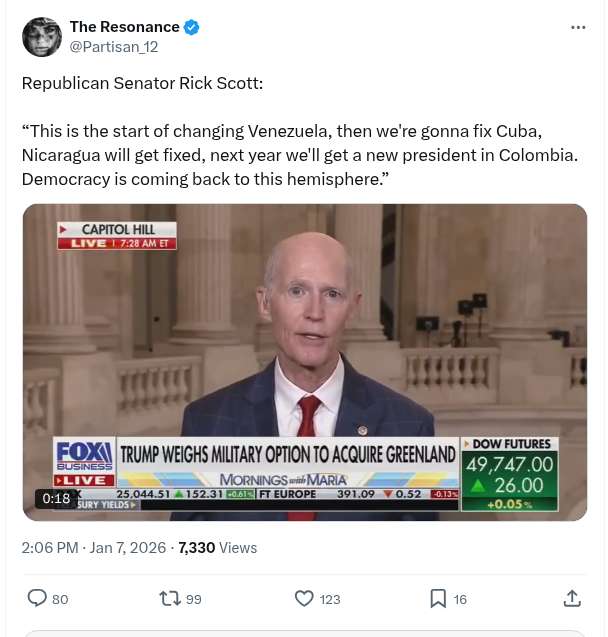Open The Resonance display name link

125,27
